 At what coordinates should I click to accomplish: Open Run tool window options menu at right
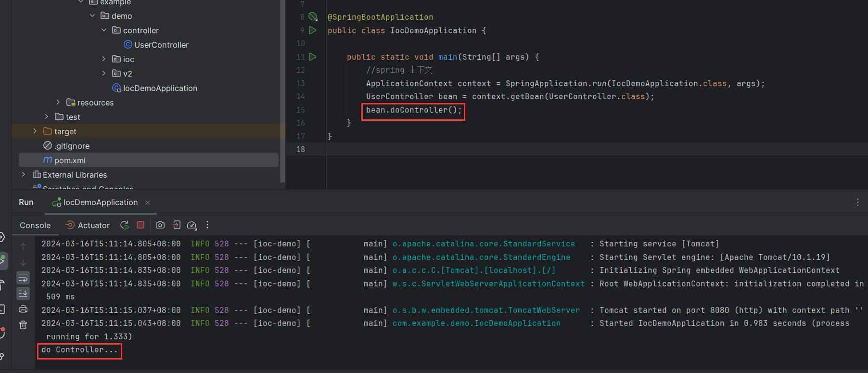click(x=857, y=202)
